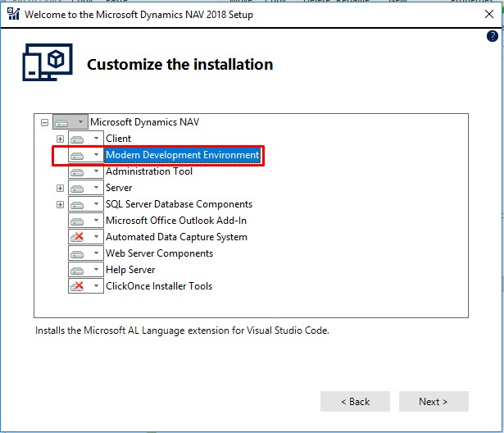Expand the Server tree node
The width and height of the screenshot is (504, 433).
[60, 188]
